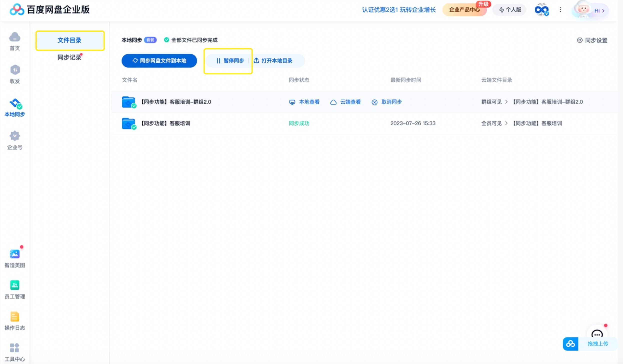Click the 拖拽上传 label
The image size is (623, 364).
pos(597,344)
